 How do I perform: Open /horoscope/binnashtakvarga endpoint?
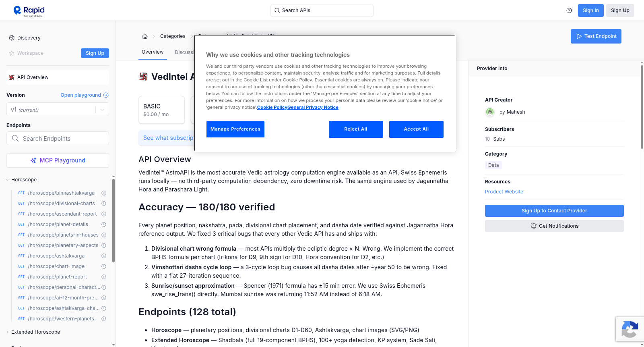click(61, 193)
